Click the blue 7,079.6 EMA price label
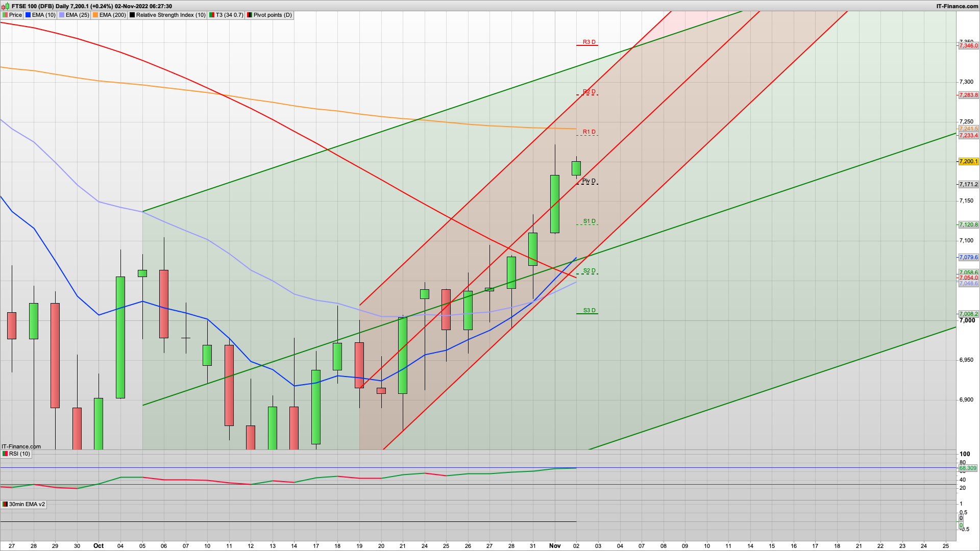 tap(968, 258)
